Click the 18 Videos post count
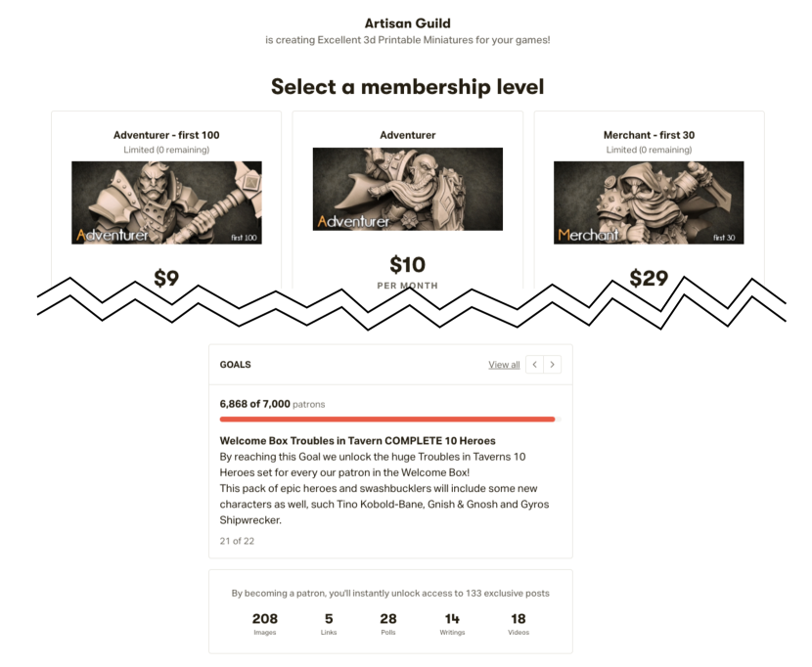The width and height of the screenshot is (812, 667). (x=519, y=623)
